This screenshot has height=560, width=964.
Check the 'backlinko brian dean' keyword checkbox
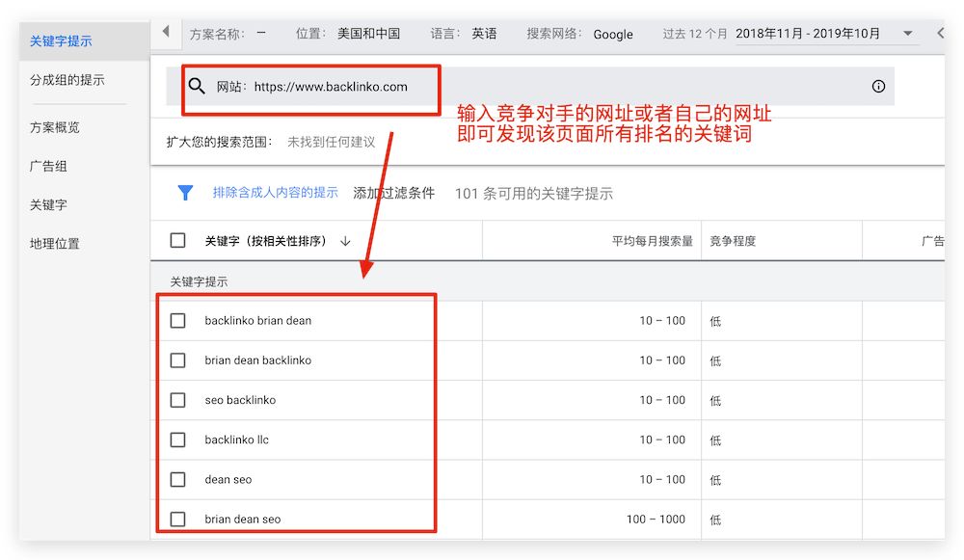[x=177, y=321]
